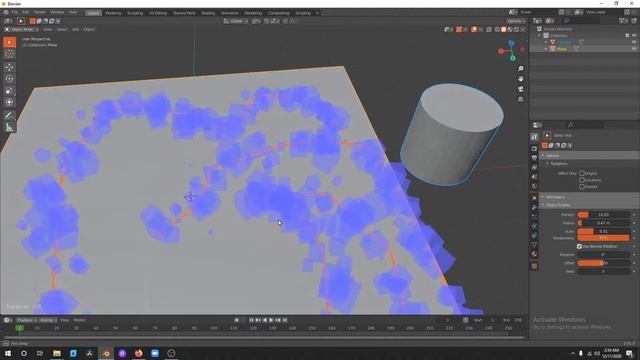Image resolution: width=640 pixels, height=360 pixels.
Task: Select the Measure tool
Action: (9, 127)
